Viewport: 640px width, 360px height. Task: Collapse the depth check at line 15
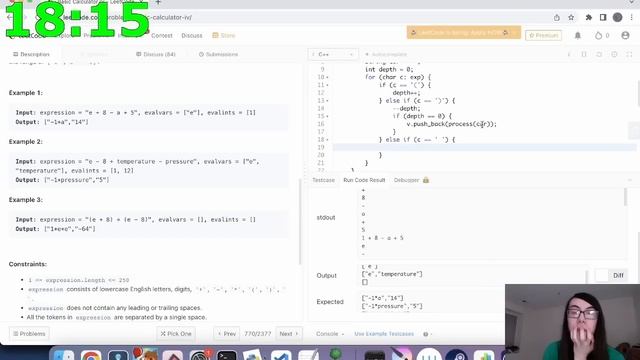pos(327,116)
